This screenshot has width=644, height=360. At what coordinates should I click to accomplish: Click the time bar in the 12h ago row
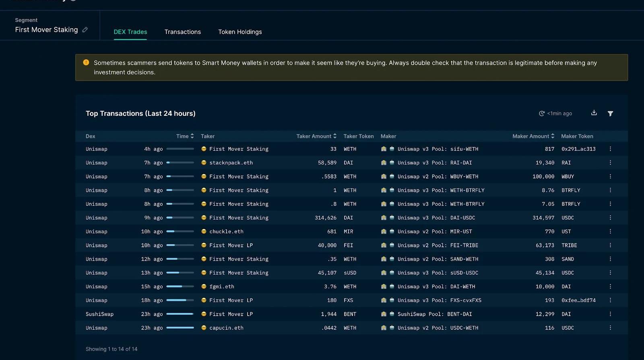click(180, 259)
